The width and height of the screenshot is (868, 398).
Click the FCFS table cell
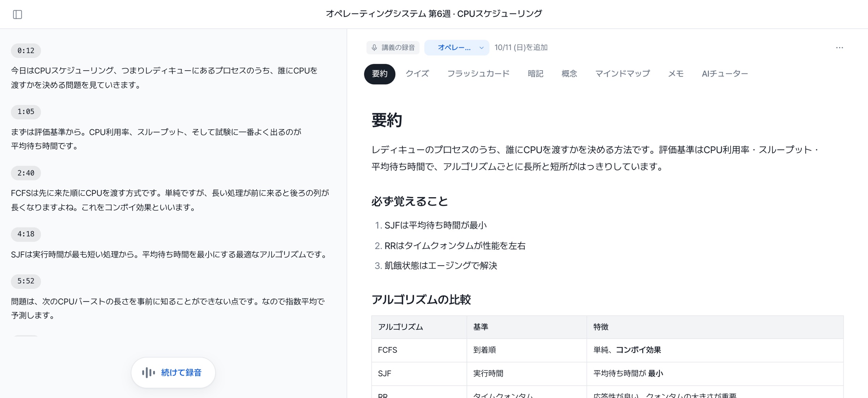pos(419,350)
